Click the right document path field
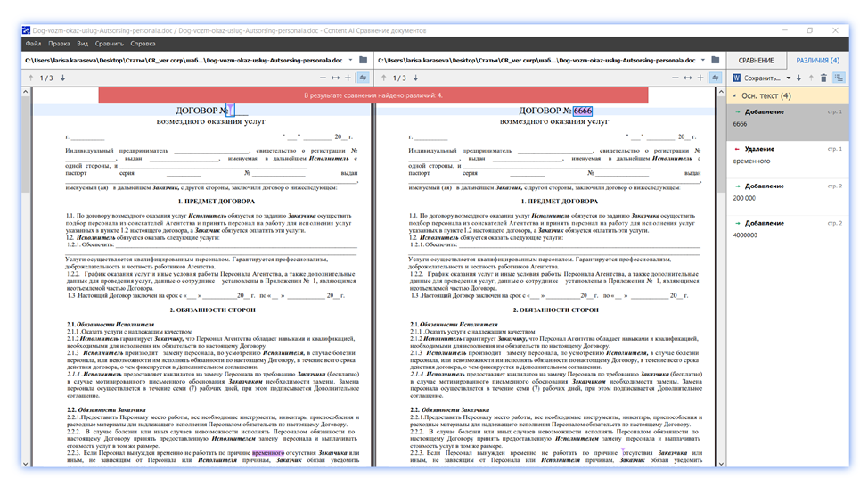The image size is (868, 487). 536,60
